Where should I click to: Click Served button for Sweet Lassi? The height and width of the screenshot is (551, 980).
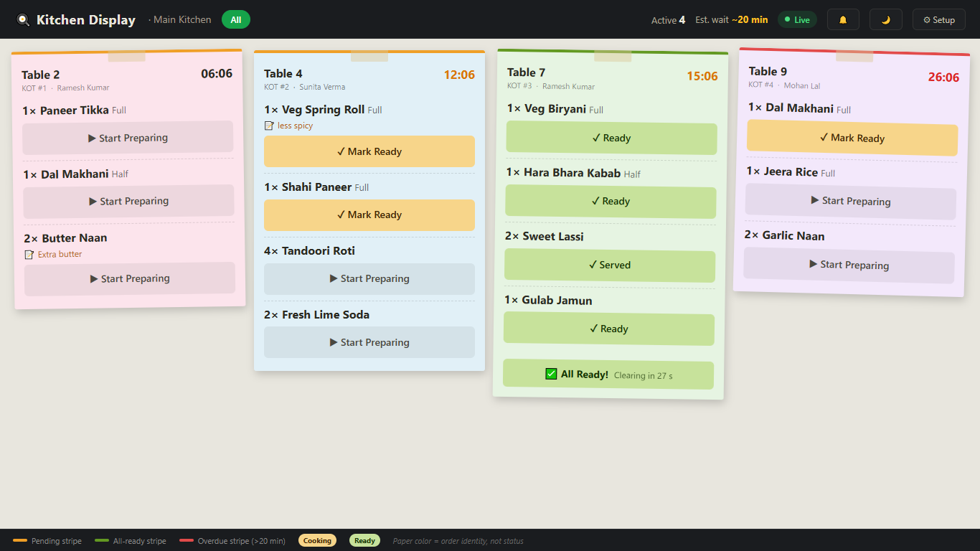[x=610, y=265]
